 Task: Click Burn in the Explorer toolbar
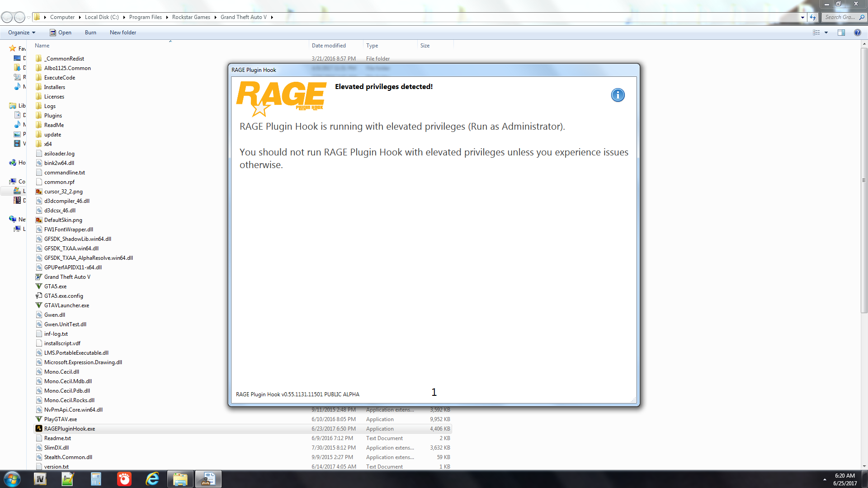[x=90, y=33]
